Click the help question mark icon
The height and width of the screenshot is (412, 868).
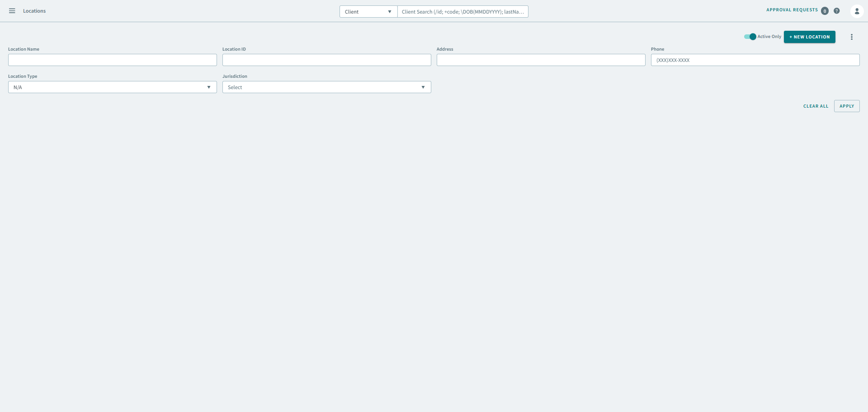pos(836,11)
